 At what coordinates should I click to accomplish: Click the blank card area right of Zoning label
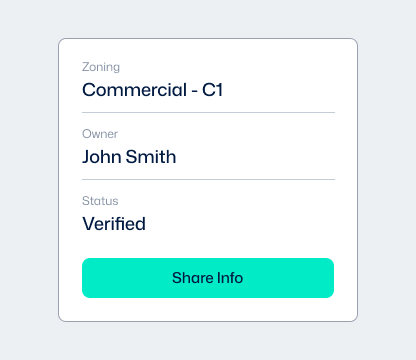(227, 67)
